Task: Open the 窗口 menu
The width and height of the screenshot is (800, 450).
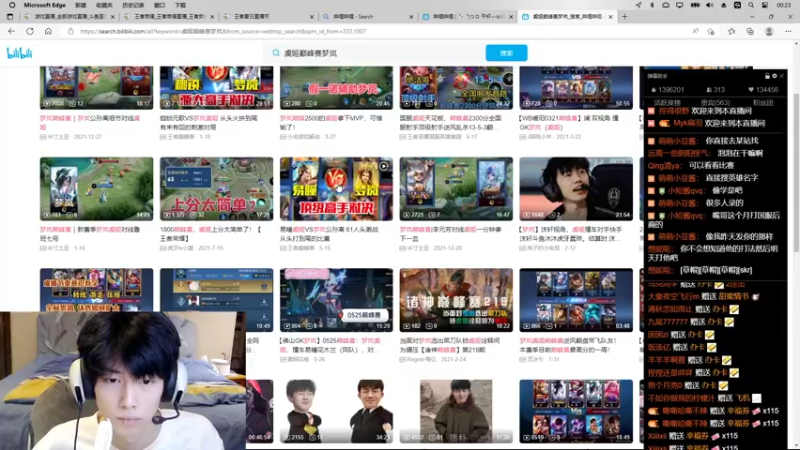Action: coord(160,5)
